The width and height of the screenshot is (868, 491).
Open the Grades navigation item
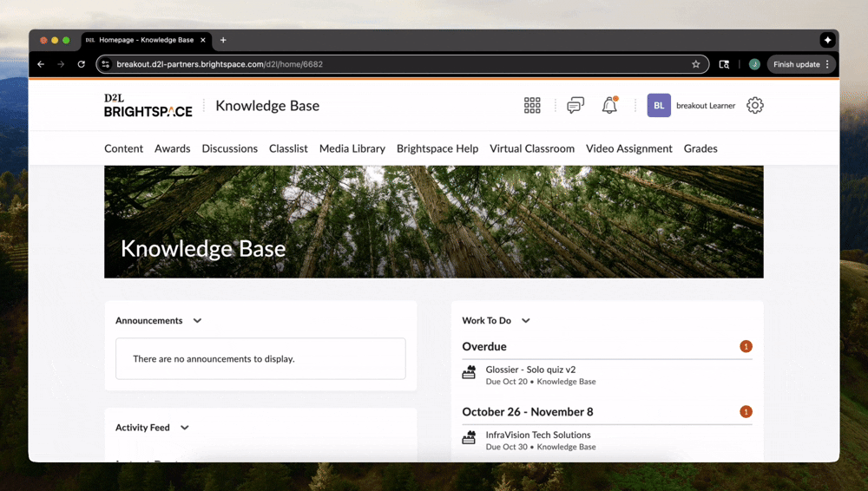click(700, 148)
